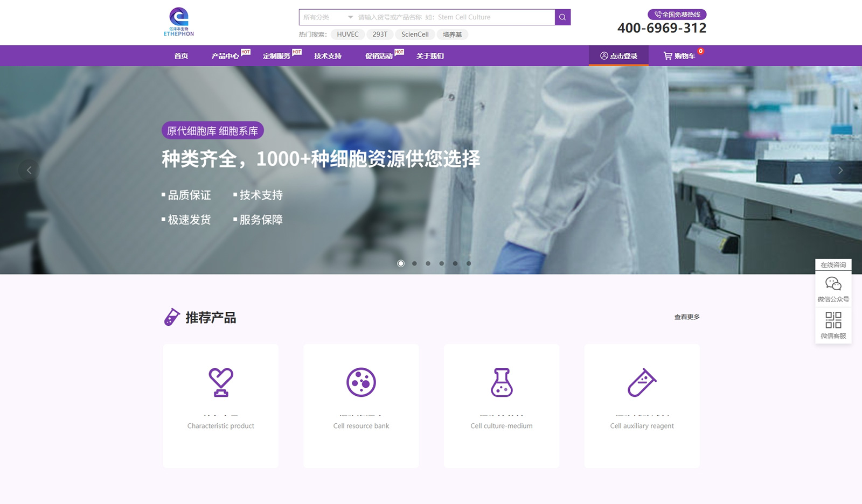The width and height of the screenshot is (862, 504).
Task: Switch to the second carousel slide dot
Action: [414, 263]
